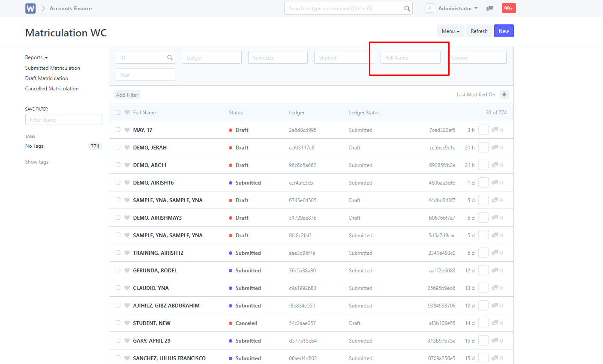Tick checkbox for DEMO, ABC11
Screen dimensions: 603x364
click(x=118, y=165)
